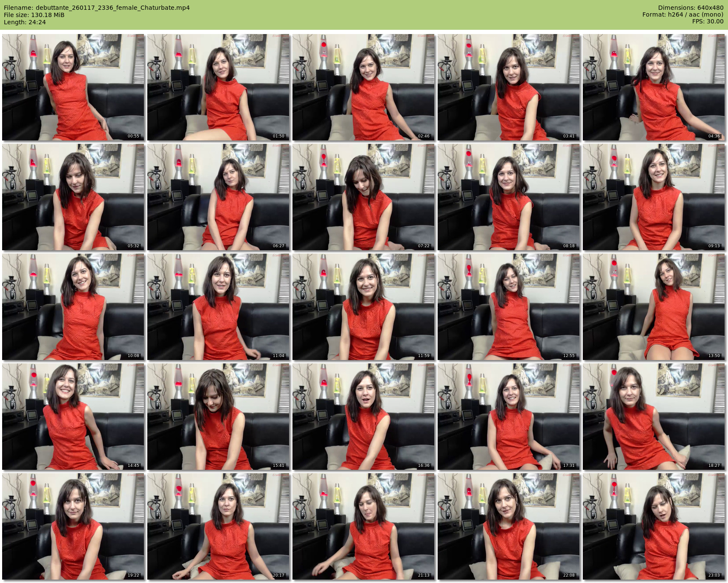This screenshot has width=728, height=583.
Task: Select the frame marked 01:50
Action: coord(218,87)
